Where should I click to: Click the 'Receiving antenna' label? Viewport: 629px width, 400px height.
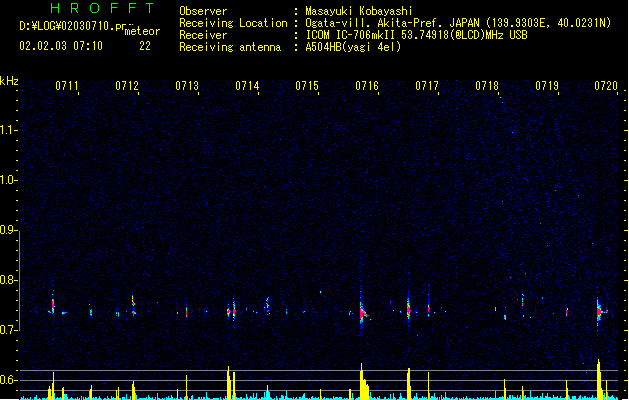[x=230, y=47]
